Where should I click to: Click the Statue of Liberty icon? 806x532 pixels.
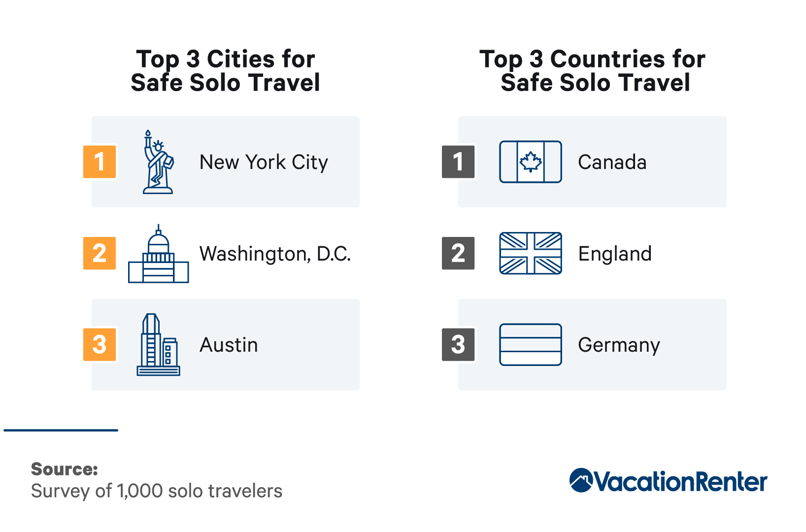coord(158,162)
